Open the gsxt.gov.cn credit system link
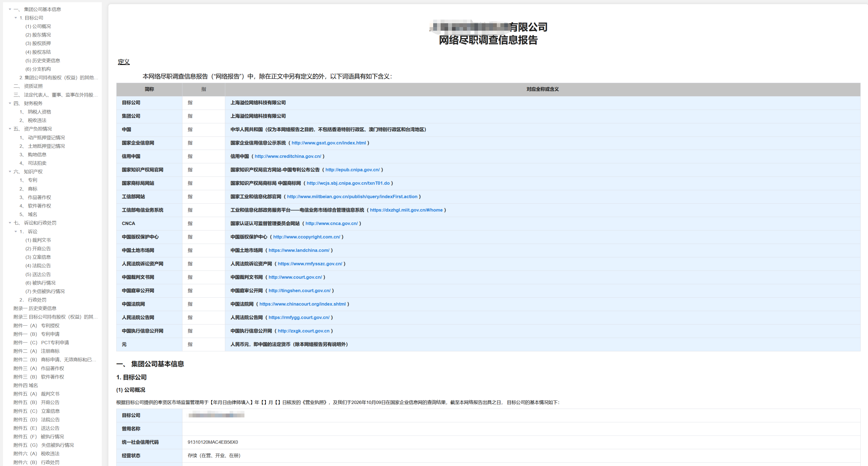 [x=329, y=143]
